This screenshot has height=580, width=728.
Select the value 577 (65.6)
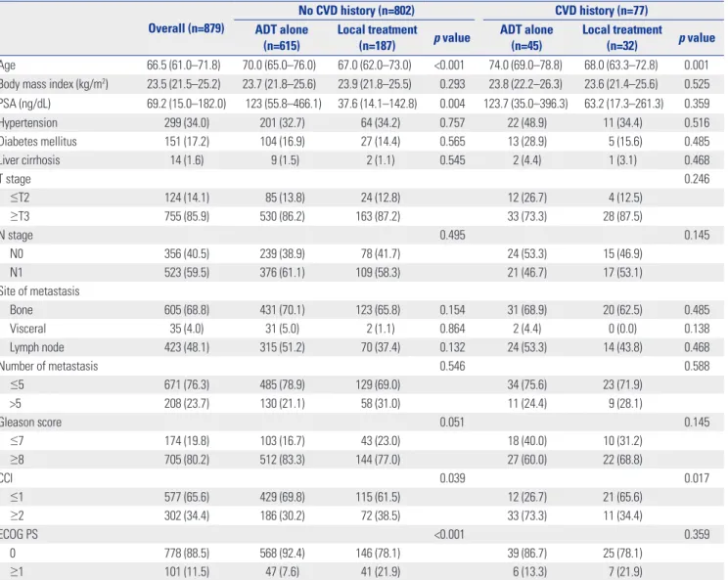click(187, 497)
